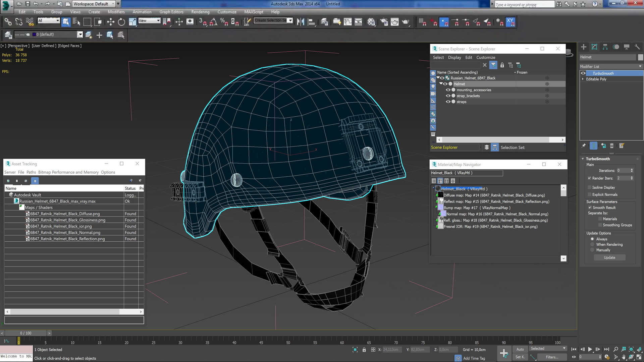Click the Align tool icon
The width and height of the screenshot is (644, 362).
point(312,22)
